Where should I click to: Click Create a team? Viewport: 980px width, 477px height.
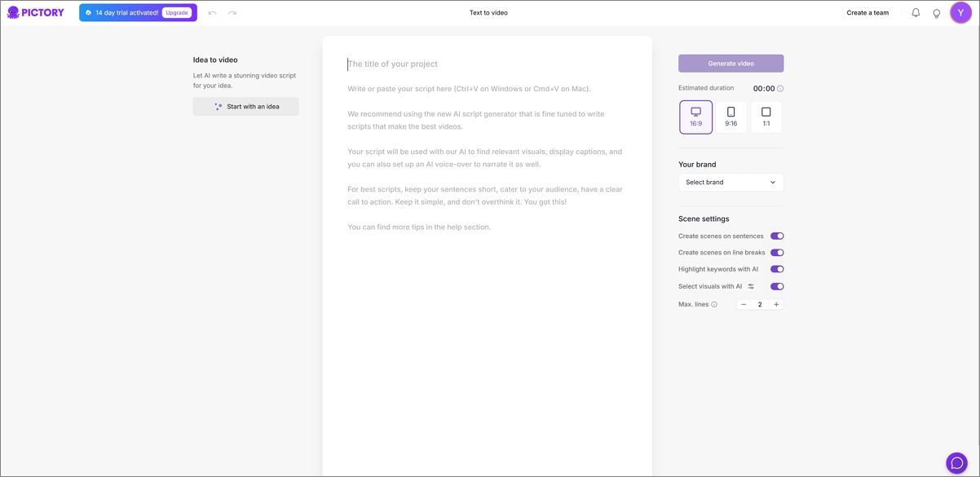(867, 13)
